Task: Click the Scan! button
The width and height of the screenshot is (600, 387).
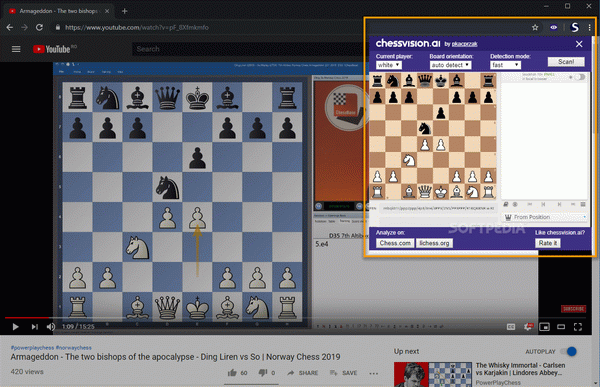Action: [566, 62]
